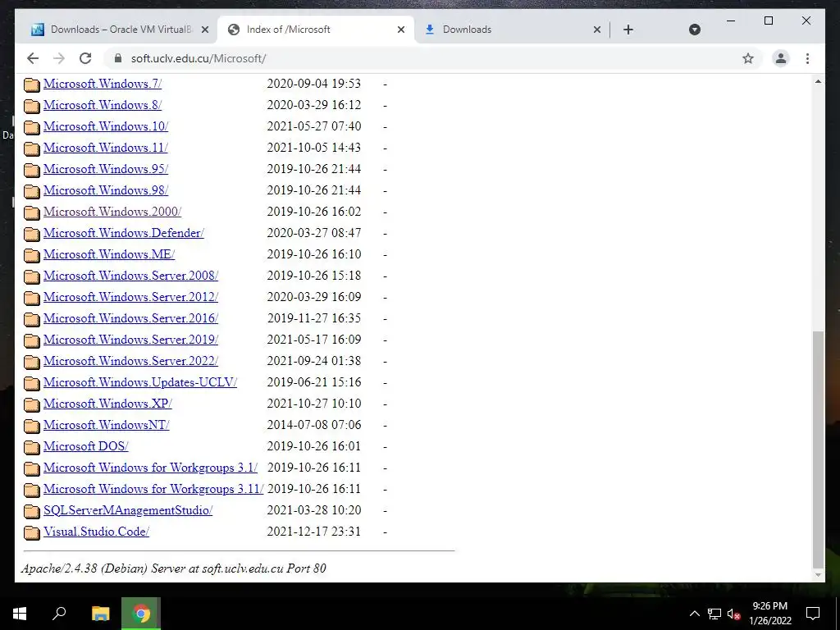840x630 pixels.
Task: Open the Microsoft.Windows.8/ link
Action: click(103, 105)
